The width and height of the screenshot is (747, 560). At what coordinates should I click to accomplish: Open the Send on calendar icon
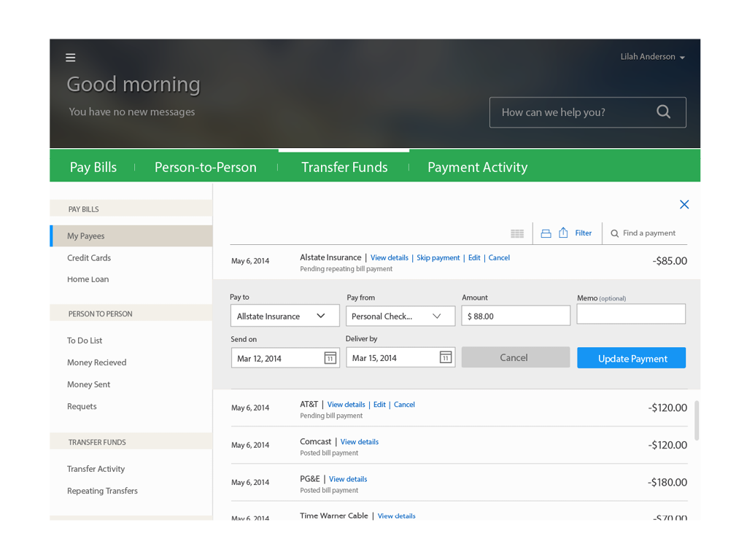[x=330, y=358]
